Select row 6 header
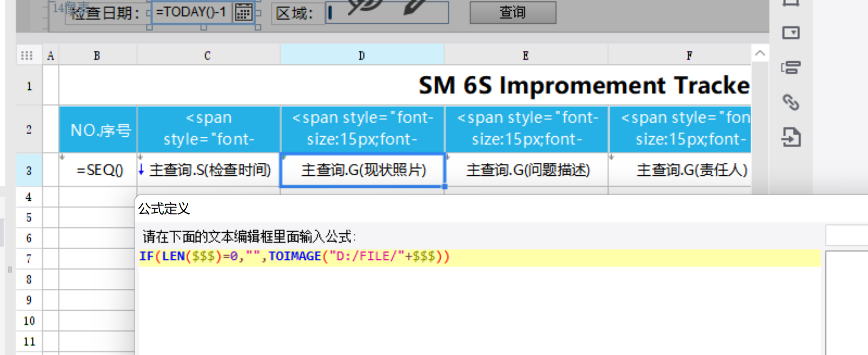The image size is (868, 355). [29, 238]
